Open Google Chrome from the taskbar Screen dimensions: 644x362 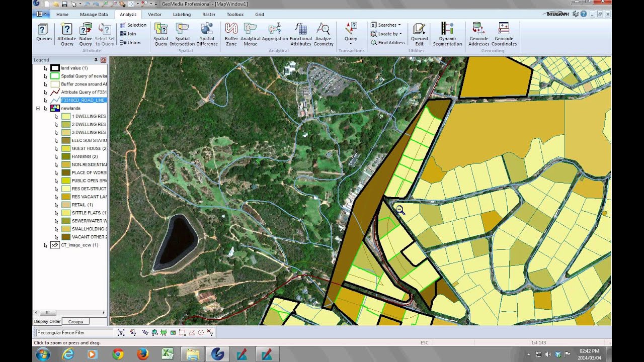click(x=118, y=354)
